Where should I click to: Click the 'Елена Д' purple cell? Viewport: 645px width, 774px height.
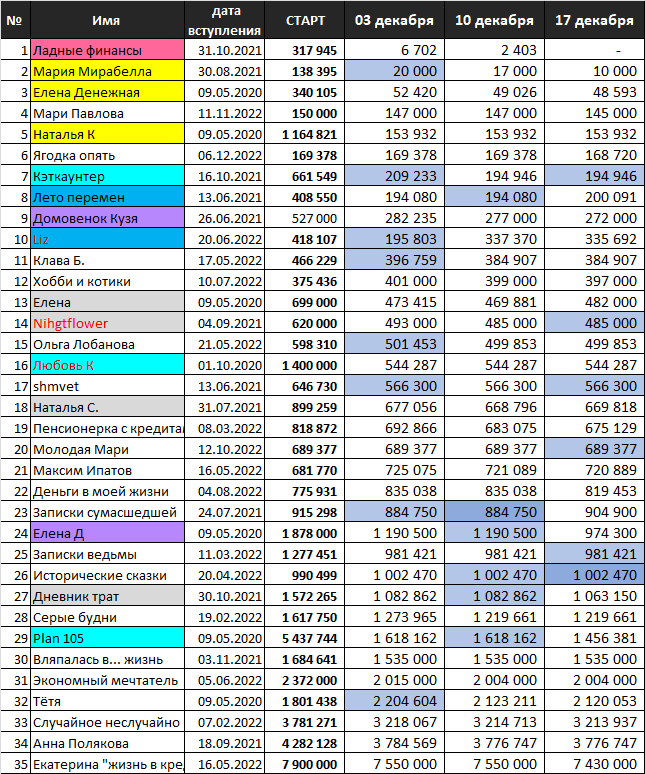click(x=107, y=533)
